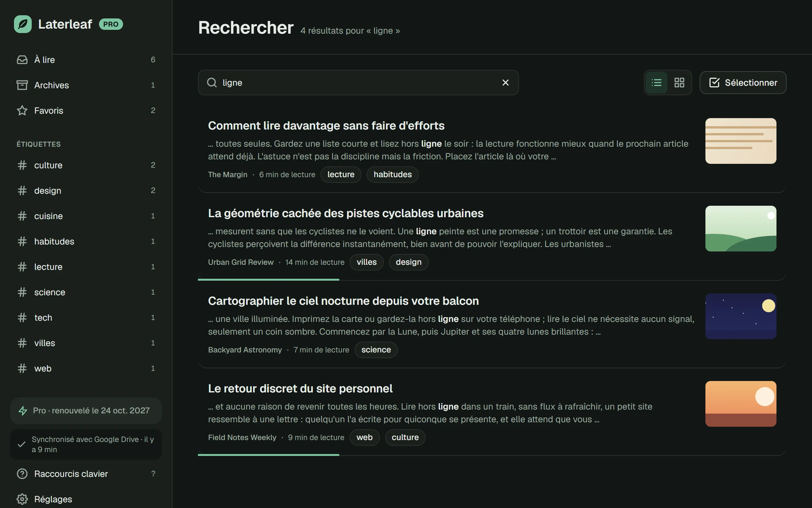This screenshot has height=508, width=812.
Task: Click the Sélectionner button
Action: 743,83
